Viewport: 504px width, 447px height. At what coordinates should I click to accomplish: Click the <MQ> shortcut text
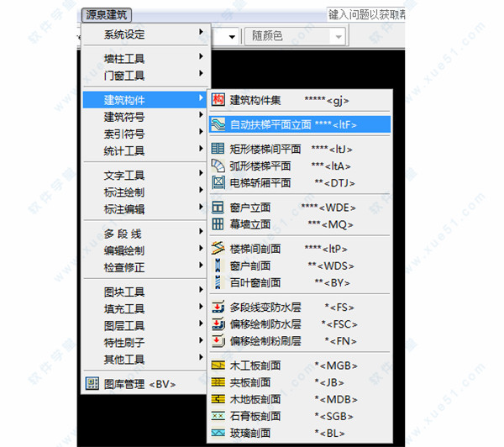[337, 224]
